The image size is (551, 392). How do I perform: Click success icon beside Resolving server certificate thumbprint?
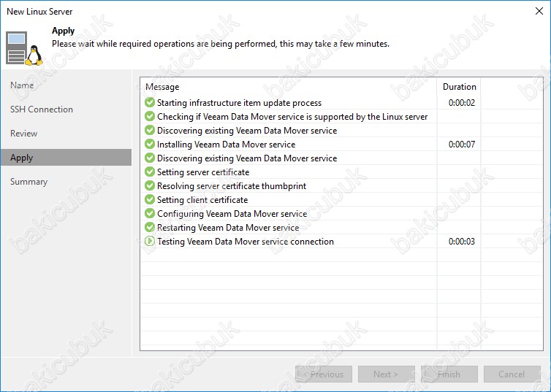[x=150, y=185]
